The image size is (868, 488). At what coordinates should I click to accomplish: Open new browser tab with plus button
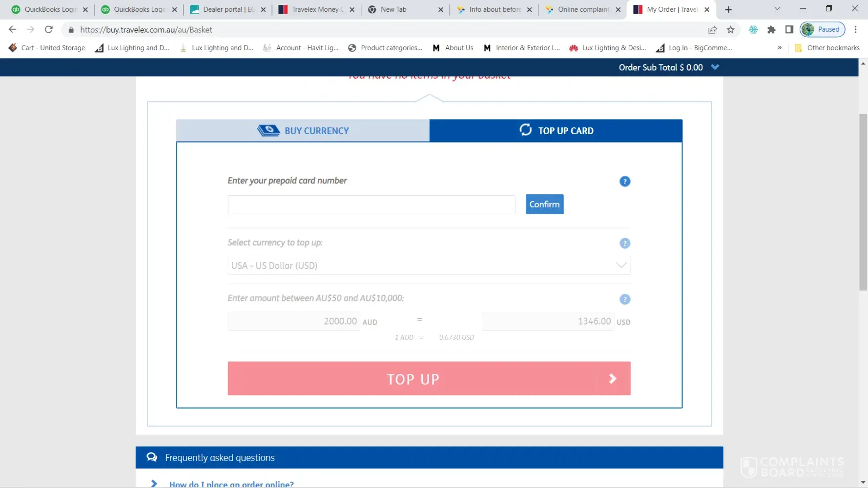point(728,9)
